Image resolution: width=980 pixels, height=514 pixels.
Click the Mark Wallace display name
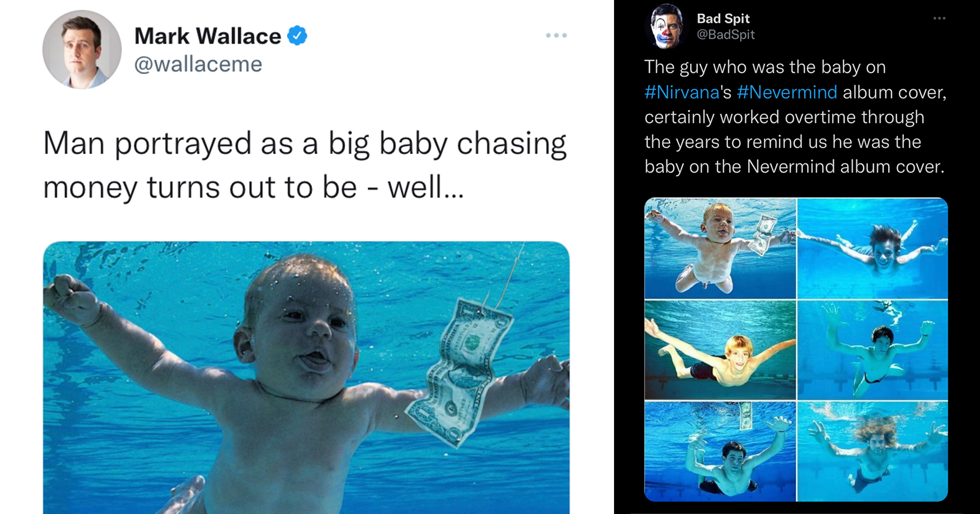[208, 36]
